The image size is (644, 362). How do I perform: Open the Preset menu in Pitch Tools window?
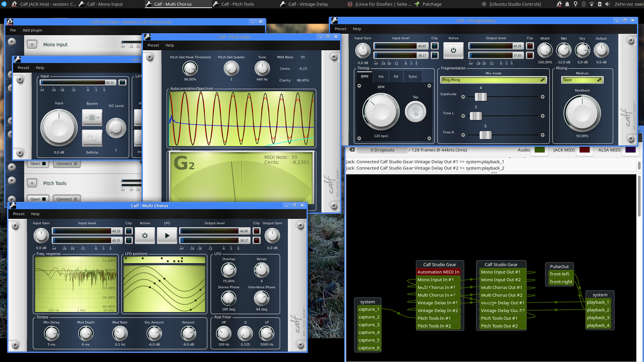[x=153, y=45]
